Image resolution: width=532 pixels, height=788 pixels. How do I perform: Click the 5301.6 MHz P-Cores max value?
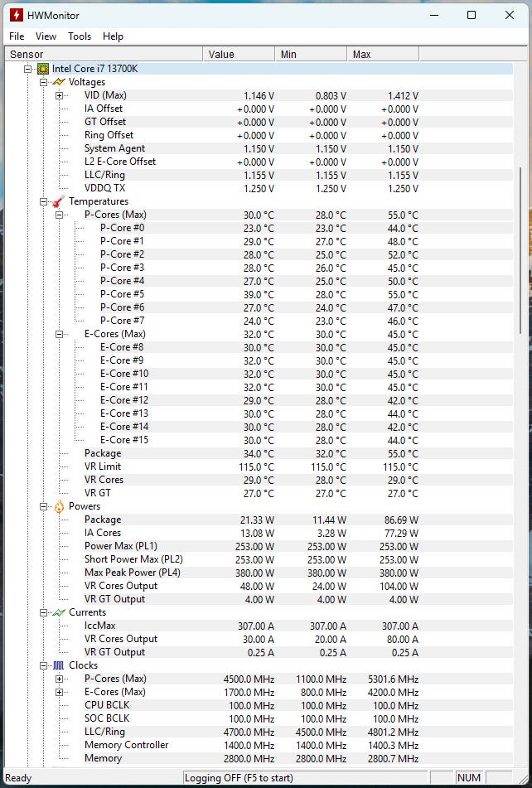(x=394, y=679)
